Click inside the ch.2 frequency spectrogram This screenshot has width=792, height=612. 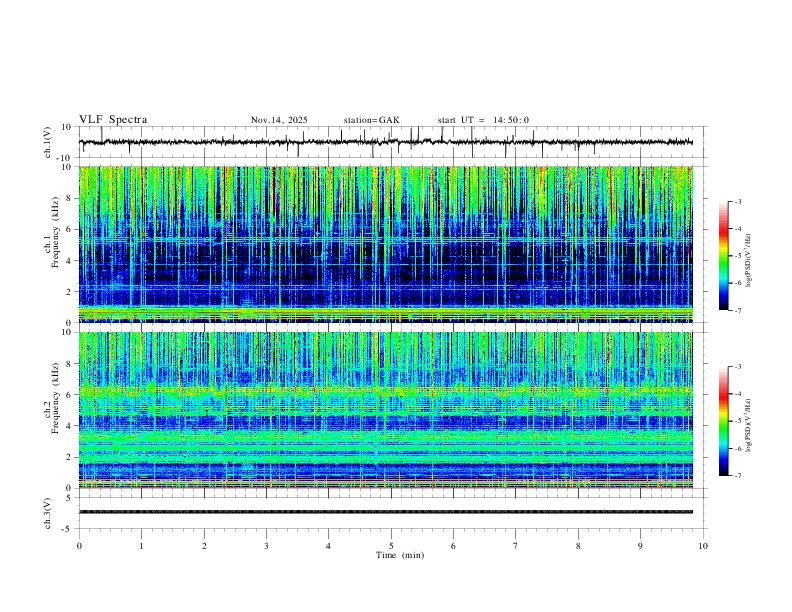(x=386, y=410)
